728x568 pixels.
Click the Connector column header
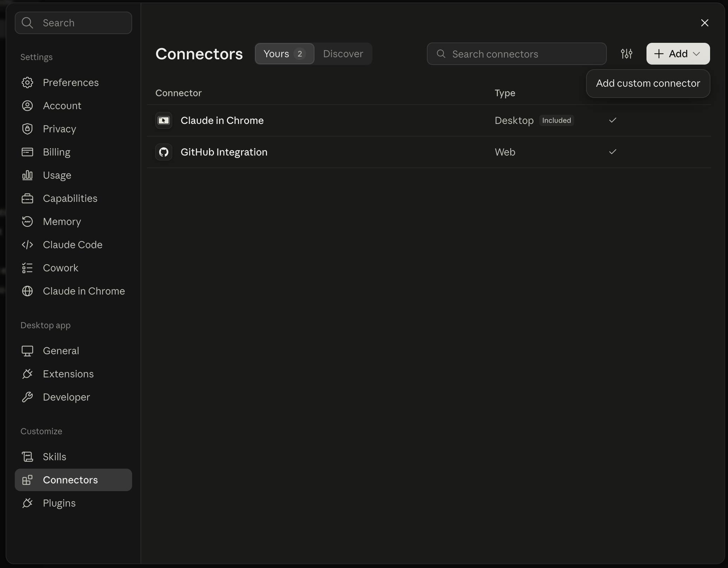(178, 93)
